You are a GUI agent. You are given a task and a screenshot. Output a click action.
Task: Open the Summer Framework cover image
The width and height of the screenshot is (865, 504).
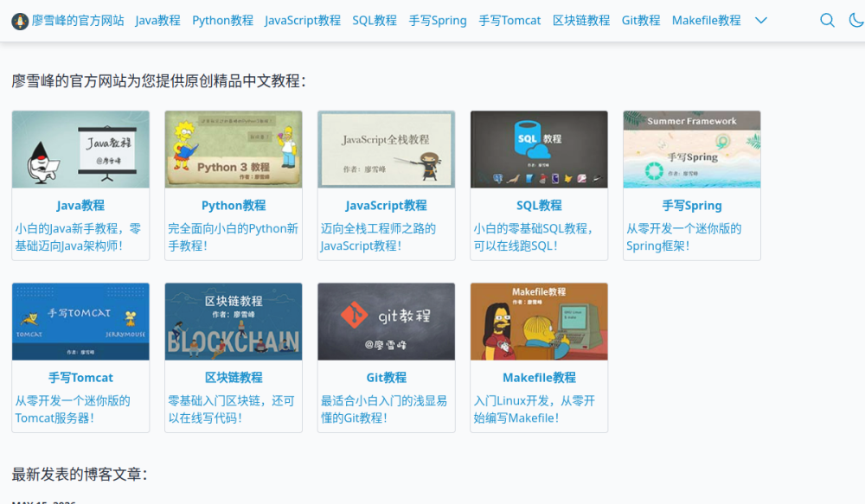tap(692, 150)
